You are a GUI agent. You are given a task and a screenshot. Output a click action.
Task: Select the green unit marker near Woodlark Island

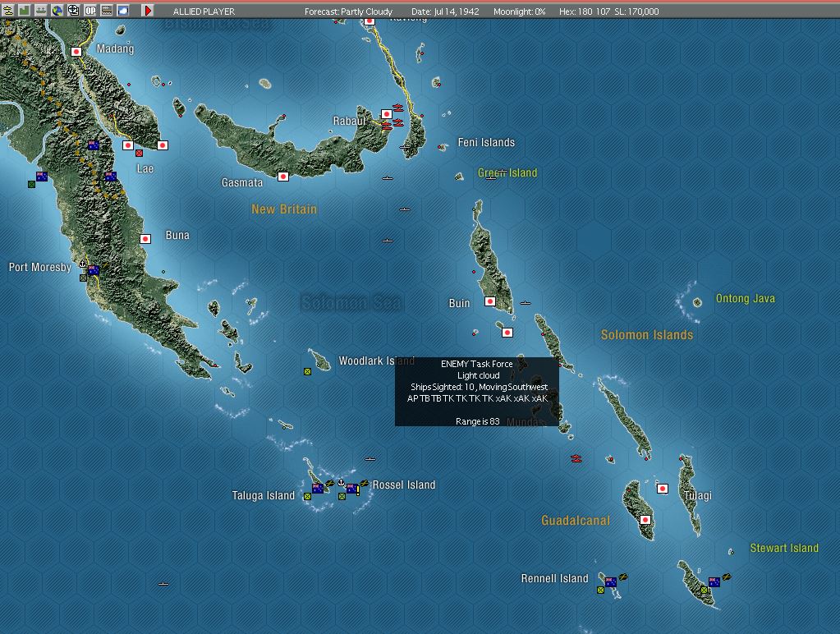307,371
